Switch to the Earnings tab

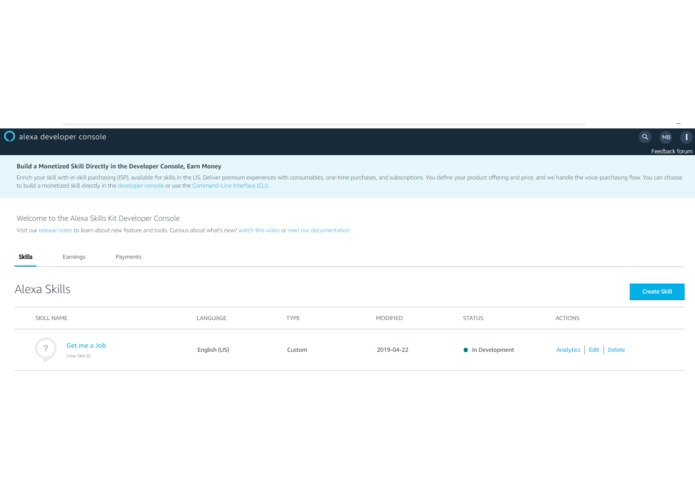coord(74,257)
